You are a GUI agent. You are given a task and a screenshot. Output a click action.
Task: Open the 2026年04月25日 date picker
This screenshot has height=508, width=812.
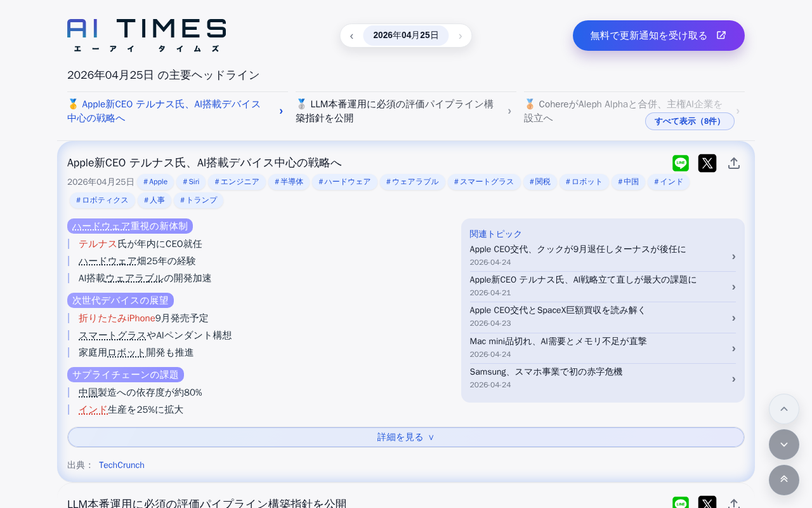click(x=406, y=36)
